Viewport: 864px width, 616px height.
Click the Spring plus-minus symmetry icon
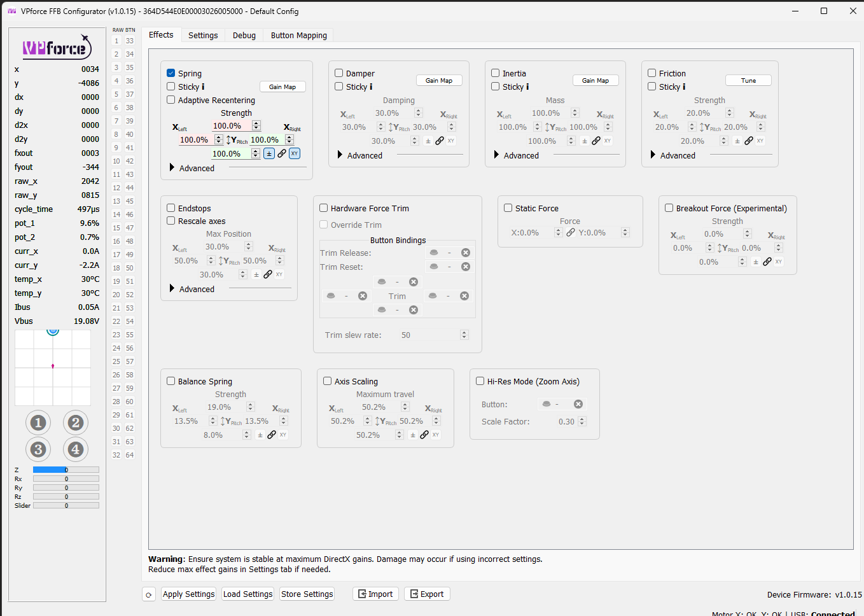(269, 153)
